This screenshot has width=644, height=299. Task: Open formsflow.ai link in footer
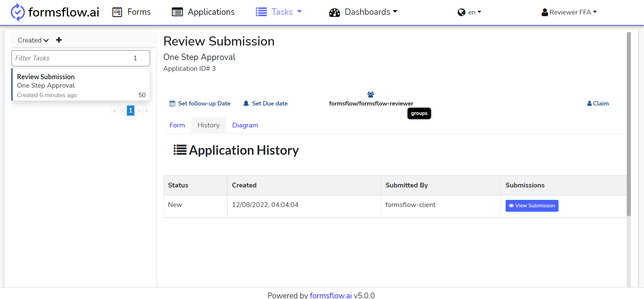(x=331, y=295)
